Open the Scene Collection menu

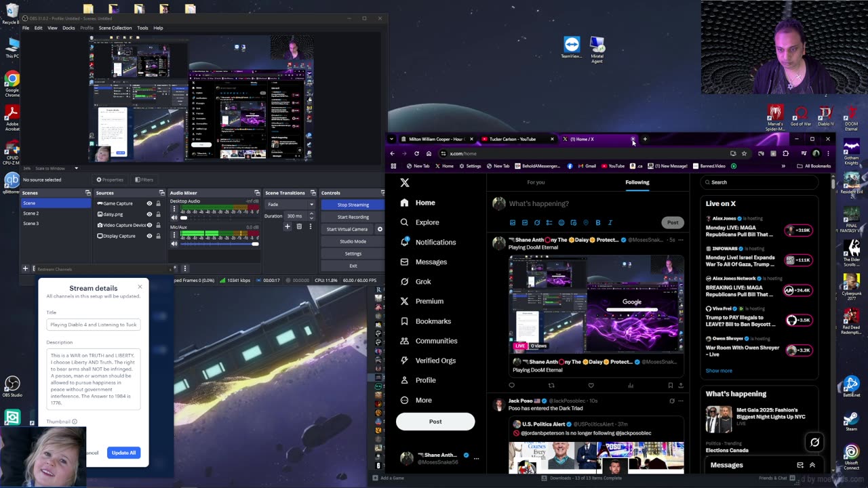coord(115,28)
